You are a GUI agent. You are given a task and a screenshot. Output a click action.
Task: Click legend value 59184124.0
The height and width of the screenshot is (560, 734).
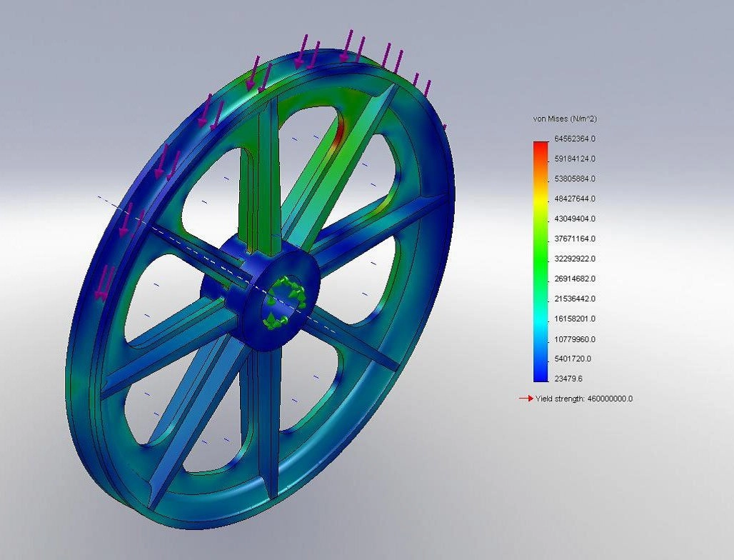[575, 159]
